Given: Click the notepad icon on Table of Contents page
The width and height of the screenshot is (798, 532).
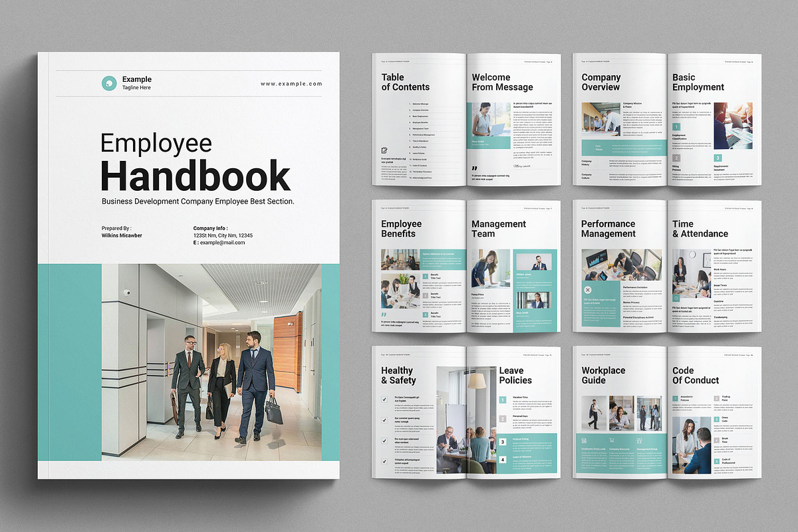Looking at the screenshot, I should (x=384, y=151).
